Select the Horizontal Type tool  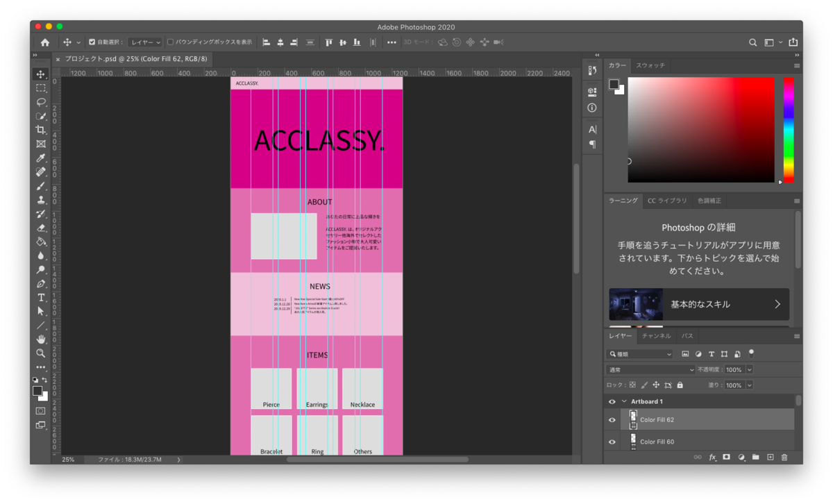coord(41,297)
